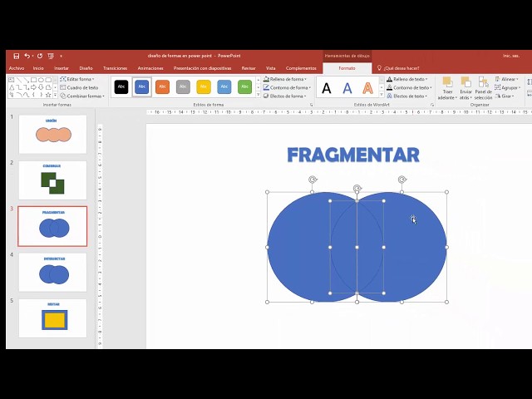Click the Enviar atrás icon
532x399 pixels.
click(465, 87)
